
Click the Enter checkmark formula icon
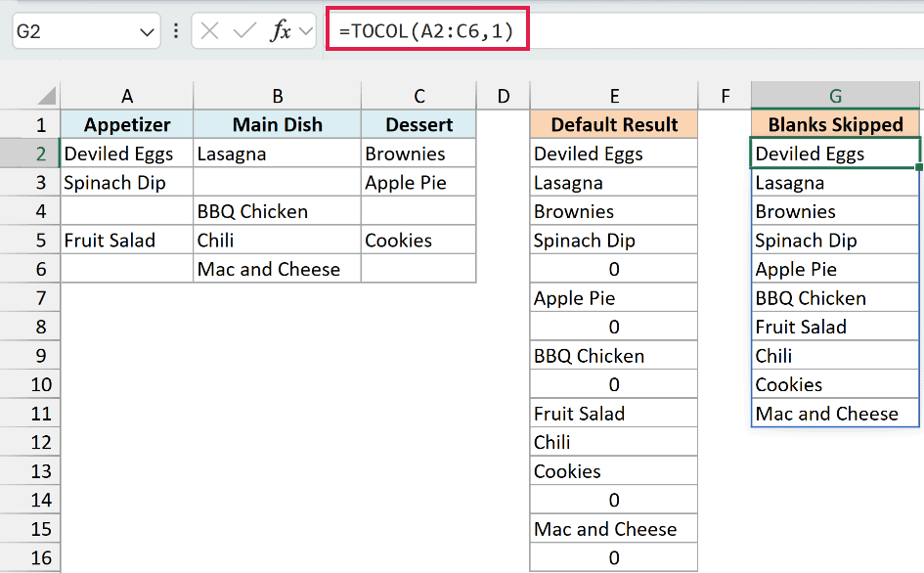click(244, 30)
